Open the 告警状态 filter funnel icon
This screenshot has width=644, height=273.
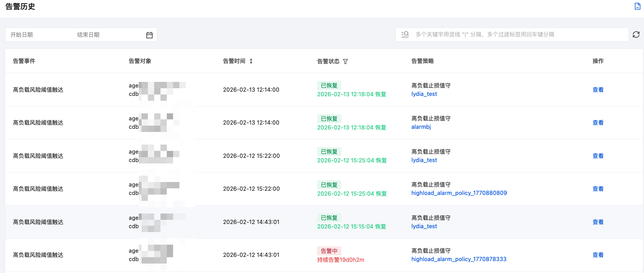click(345, 62)
